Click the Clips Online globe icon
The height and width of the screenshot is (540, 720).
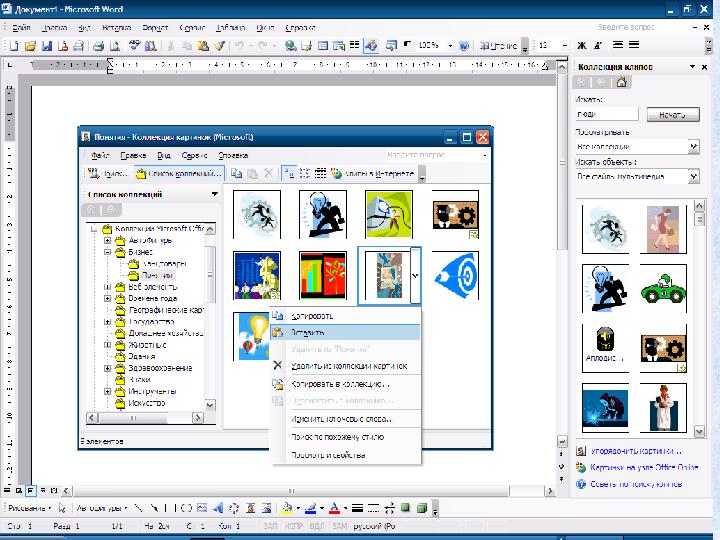click(338, 173)
